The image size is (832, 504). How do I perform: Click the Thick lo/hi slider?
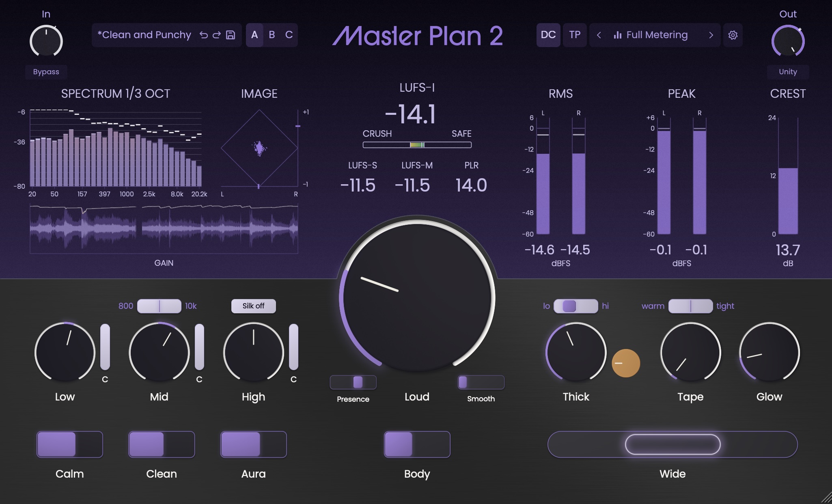576,306
